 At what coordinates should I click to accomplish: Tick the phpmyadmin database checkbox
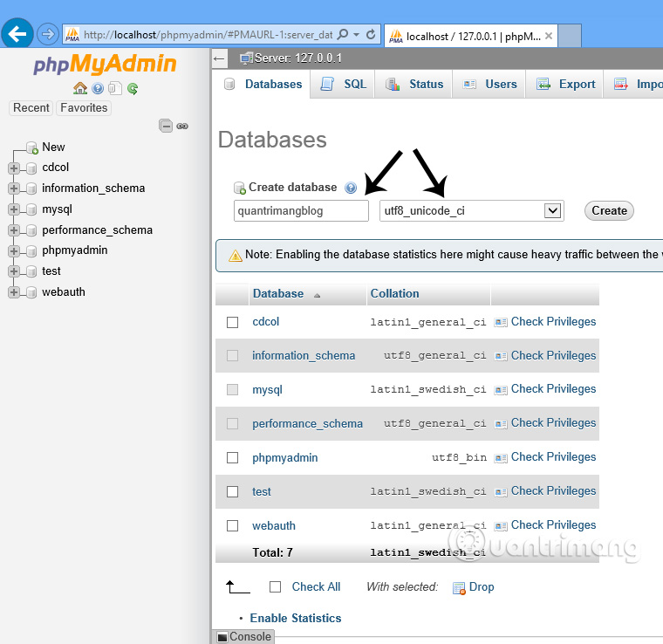(232, 457)
